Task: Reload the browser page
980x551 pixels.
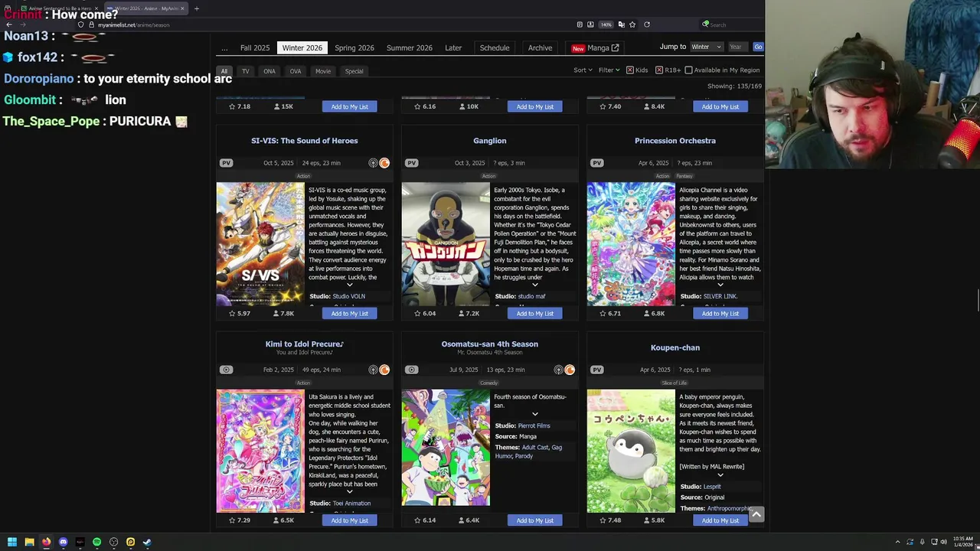Action: coord(647,24)
